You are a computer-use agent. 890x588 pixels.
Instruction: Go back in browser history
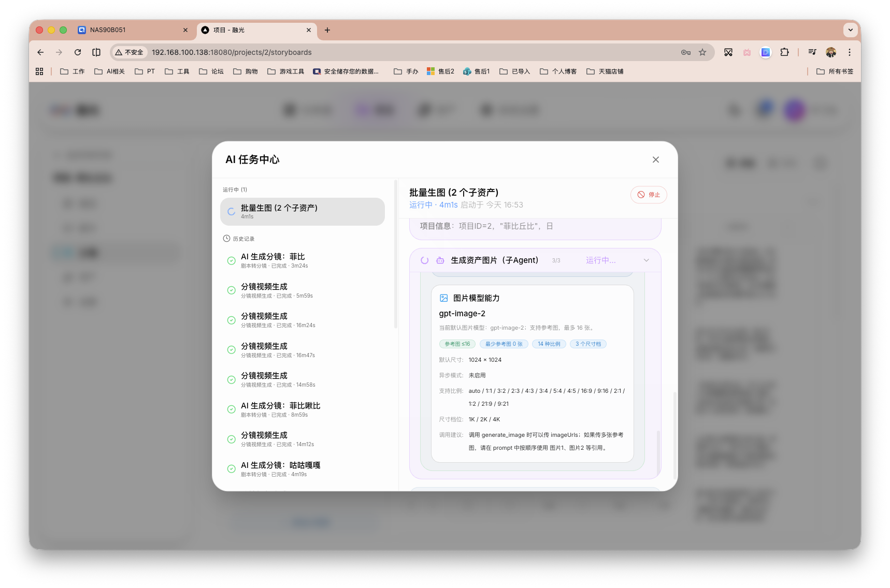[40, 52]
